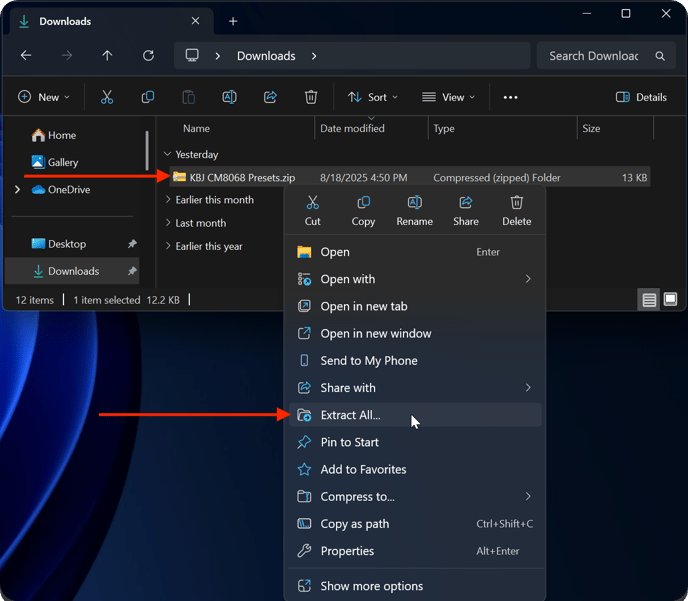Open the Share with submenu
Screen dimensions: 688x601
point(415,388)
